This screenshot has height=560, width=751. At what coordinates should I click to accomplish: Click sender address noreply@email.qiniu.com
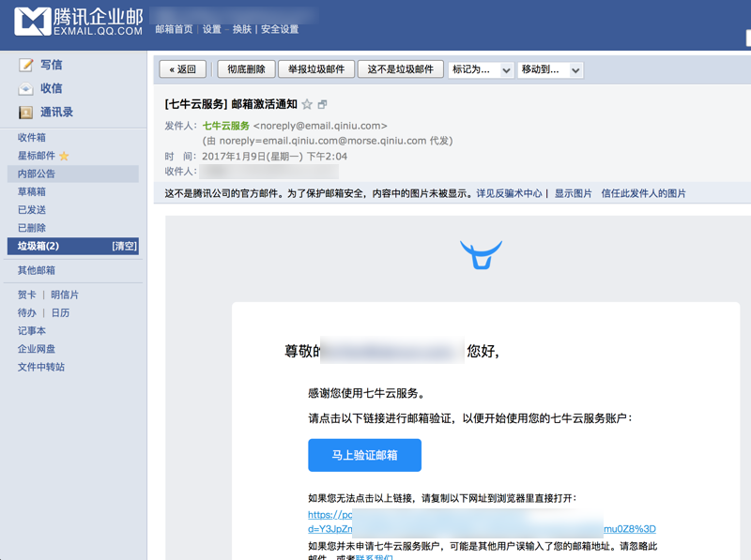pyautogui.click(x=320, y=126)
